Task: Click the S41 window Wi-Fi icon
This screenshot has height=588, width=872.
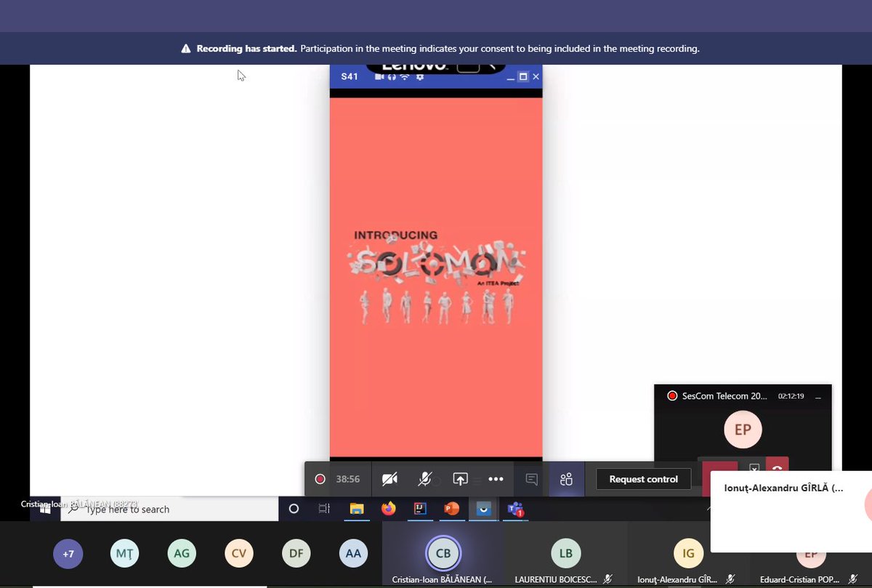Action: click(405, 76)
